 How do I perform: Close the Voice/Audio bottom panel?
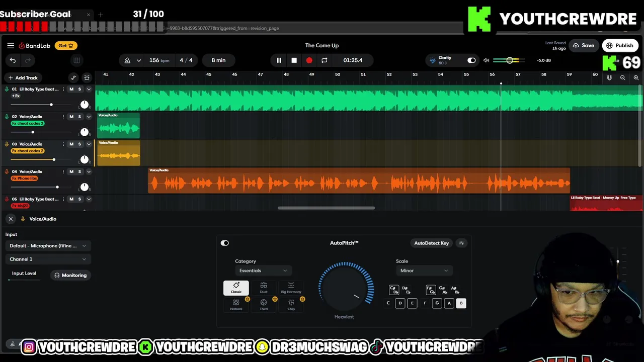pyautogui.click(x=11, y=219)
